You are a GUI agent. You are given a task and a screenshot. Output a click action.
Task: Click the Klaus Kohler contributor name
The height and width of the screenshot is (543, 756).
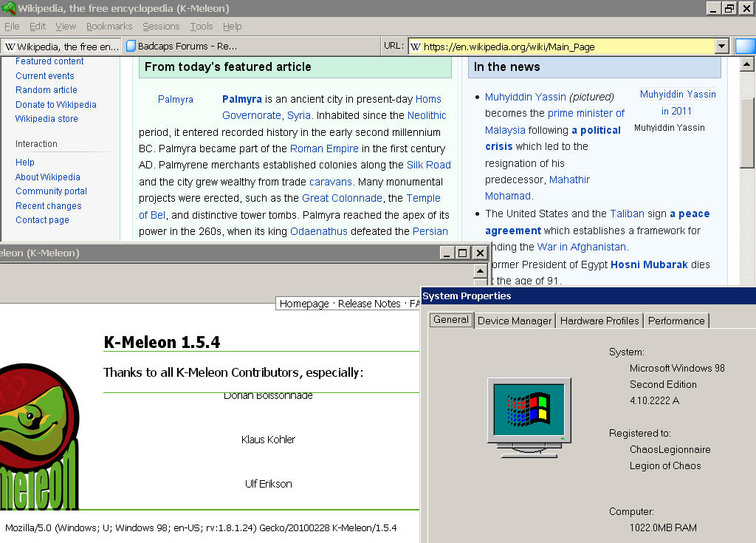[x=268, y=440]
